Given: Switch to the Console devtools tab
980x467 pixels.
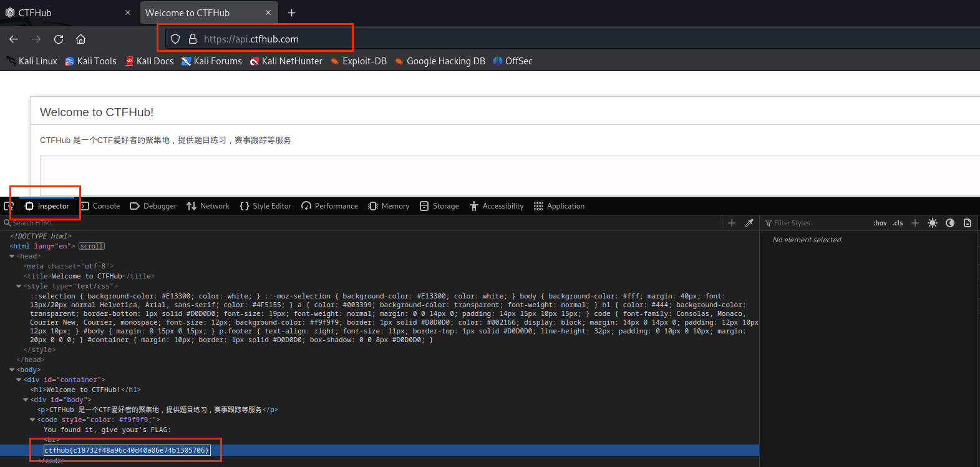Looking at the screenshot, I should pos(100,206).
